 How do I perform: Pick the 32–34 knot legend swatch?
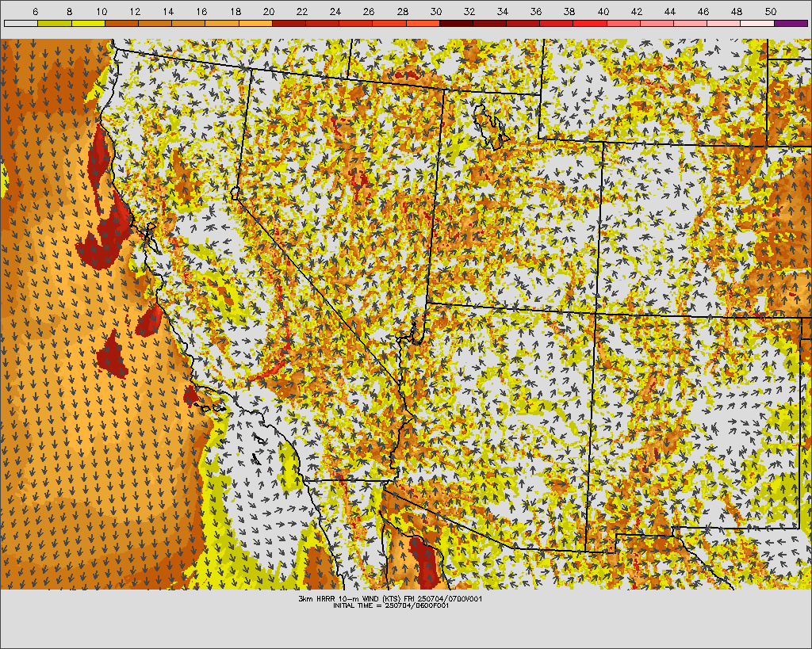click(489, 23)
